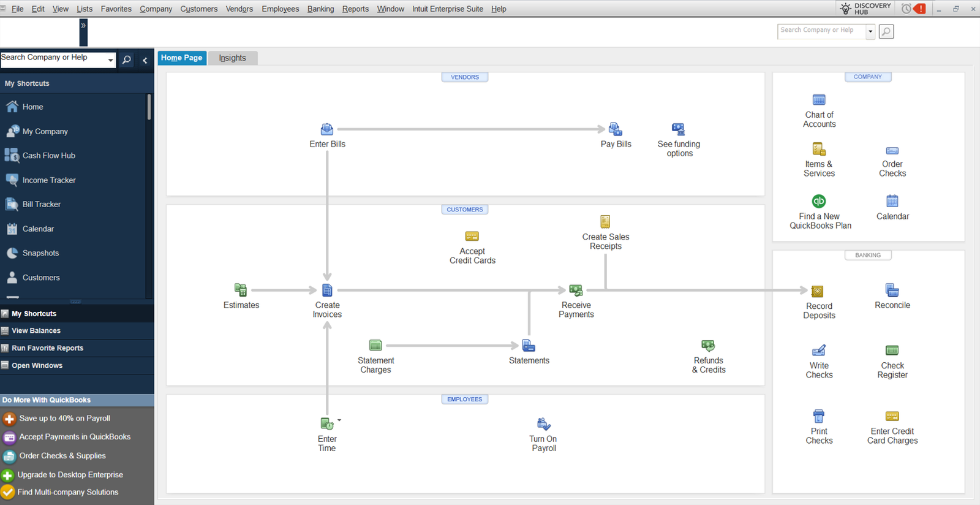The width and height of the screenshot is (980, 505).
Task: Open the Enter Bills workflow icon
Action: pos(327,129)
